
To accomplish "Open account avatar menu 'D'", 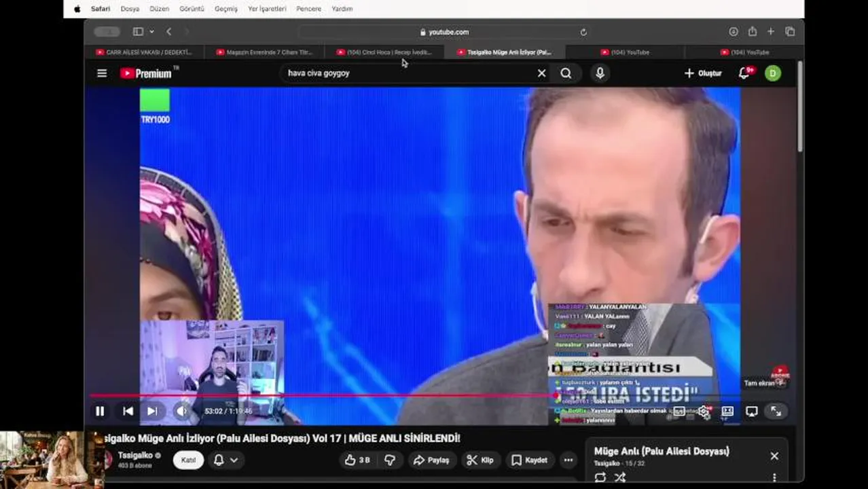I will 773,73.
